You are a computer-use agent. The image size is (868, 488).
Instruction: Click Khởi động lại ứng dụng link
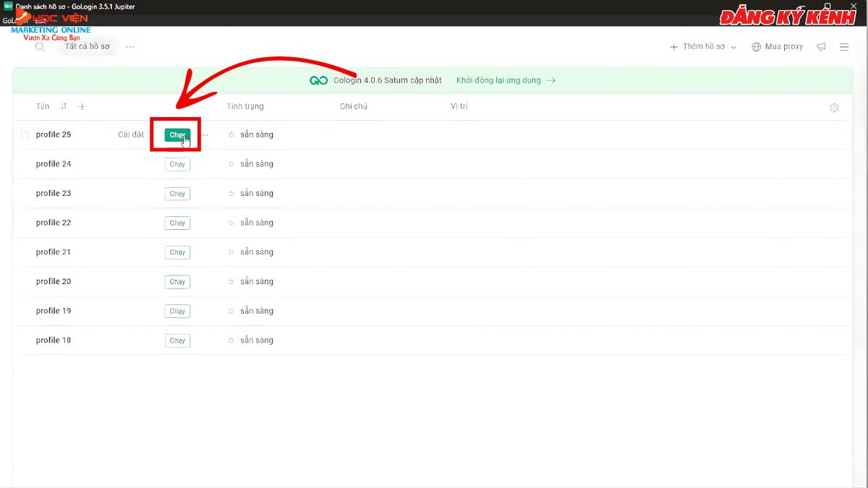pyautogui.click(x=497, y=80)
